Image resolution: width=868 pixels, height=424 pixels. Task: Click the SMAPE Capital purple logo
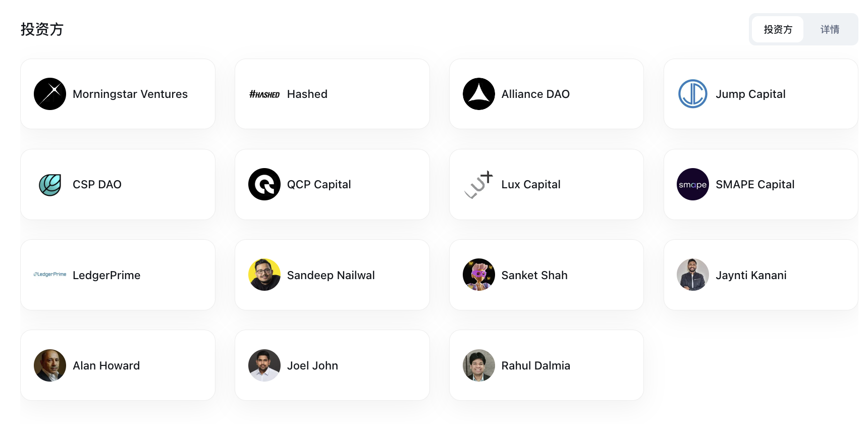pos(693,184)
